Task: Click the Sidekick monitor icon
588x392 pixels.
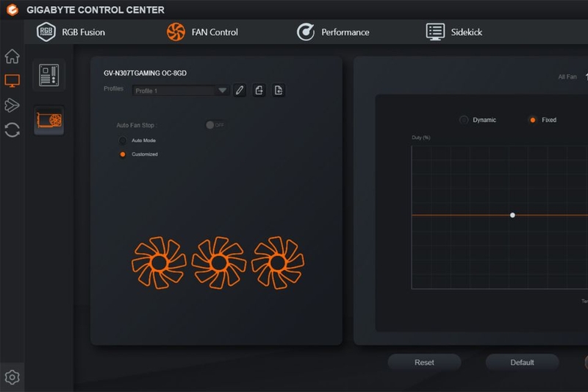Action: click(435, 32)
